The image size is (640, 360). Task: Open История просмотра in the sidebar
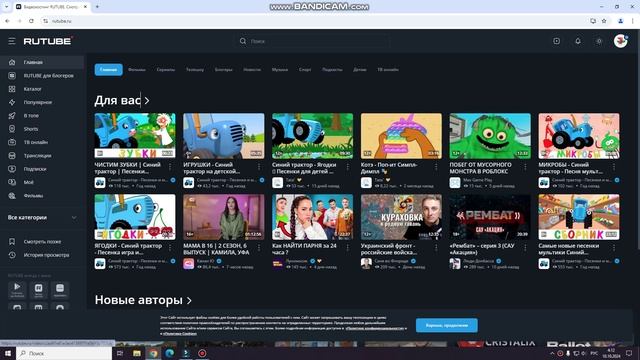pyautogui.click(x=42, y=255)
